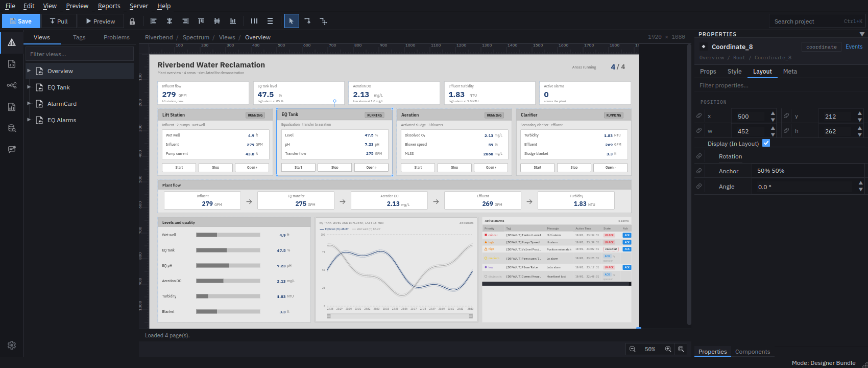This screenshot has height=368, width=868.
Task: Open the Server menu
Action: pyautogui.click(x=139, y=6)
